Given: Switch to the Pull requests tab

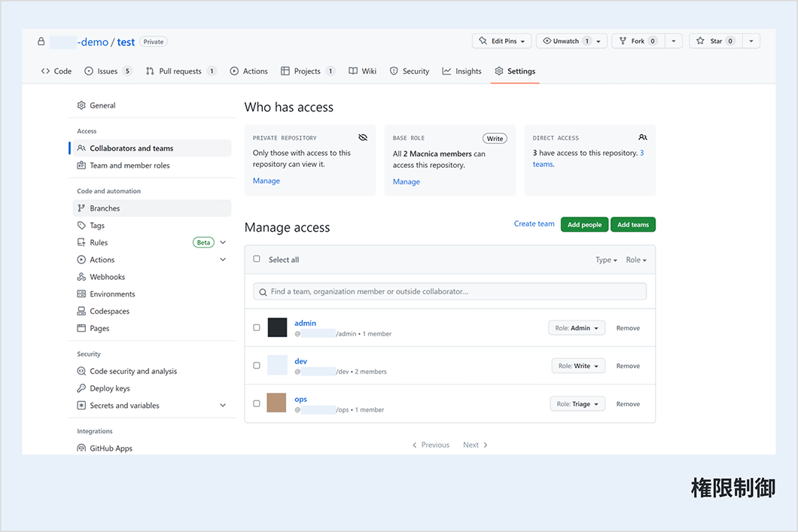Looking at the screenshot, I should click(x=180, y=71).
